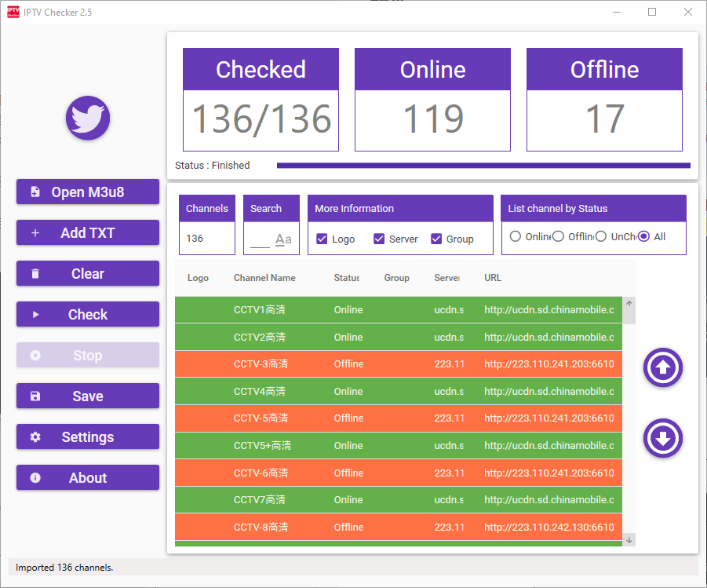Click the URL column header
The image size is (707, 588).
click(493, 278)
